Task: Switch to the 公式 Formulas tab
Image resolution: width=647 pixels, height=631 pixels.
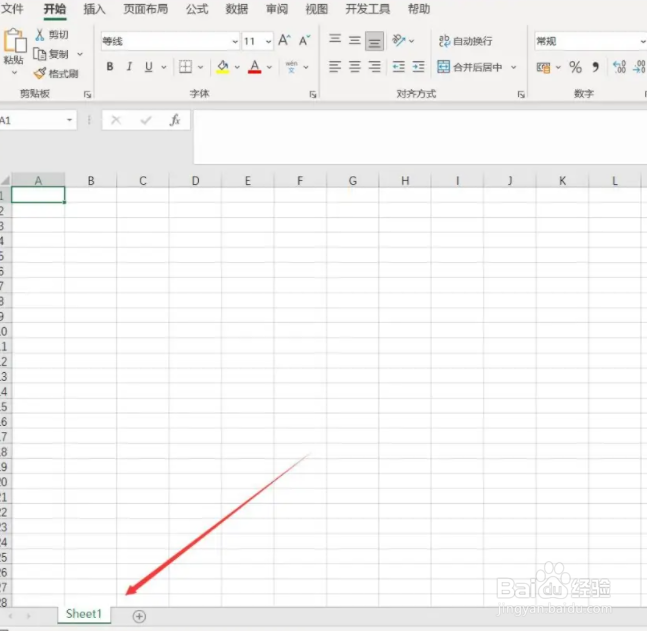Action: [x=197, y=9]
